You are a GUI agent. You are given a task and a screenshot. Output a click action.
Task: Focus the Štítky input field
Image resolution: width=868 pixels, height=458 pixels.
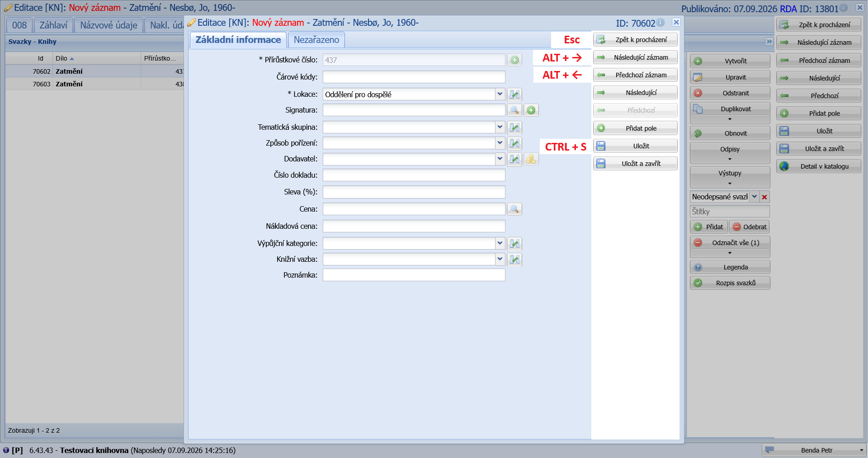pos(730,212)
